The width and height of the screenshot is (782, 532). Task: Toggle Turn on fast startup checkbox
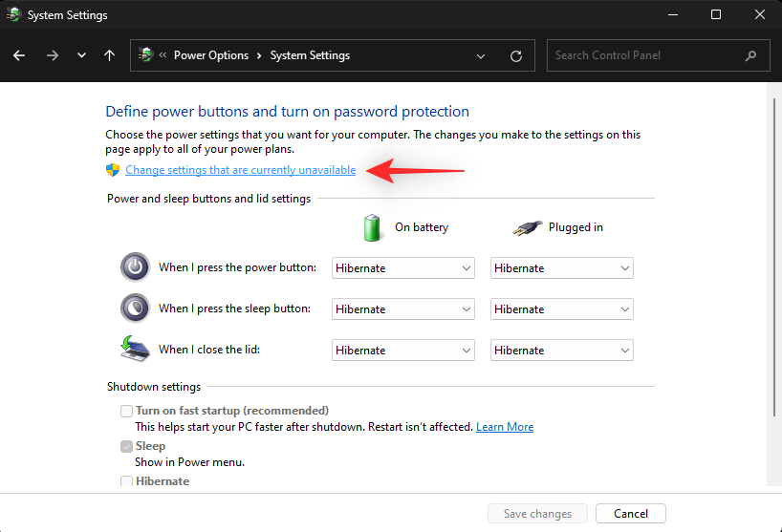pyautogui.click(x=126, y=411)
